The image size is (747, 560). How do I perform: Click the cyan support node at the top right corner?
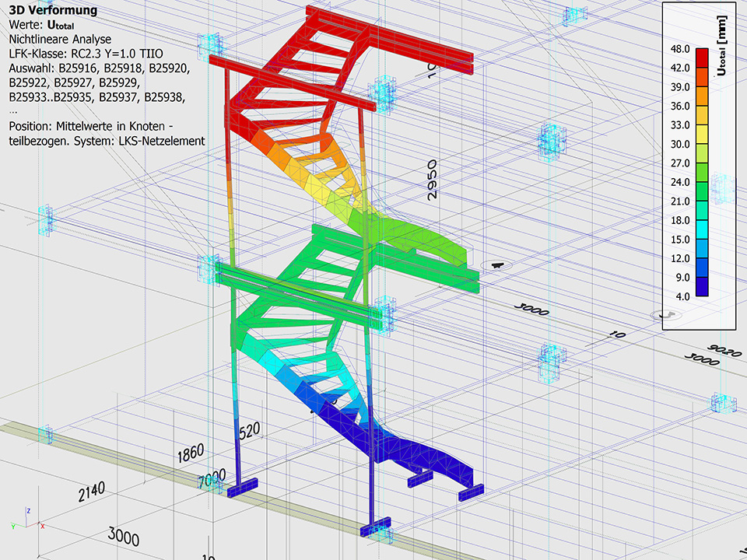pyautogui.click(x=577, y=14)
